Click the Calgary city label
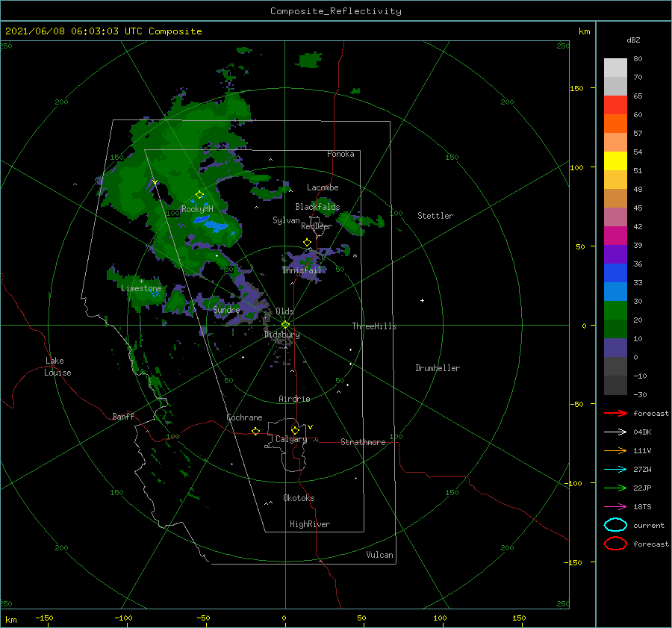The height and width of the screenshot is (628, 672). pyautogui.click(x=291, y=439)
